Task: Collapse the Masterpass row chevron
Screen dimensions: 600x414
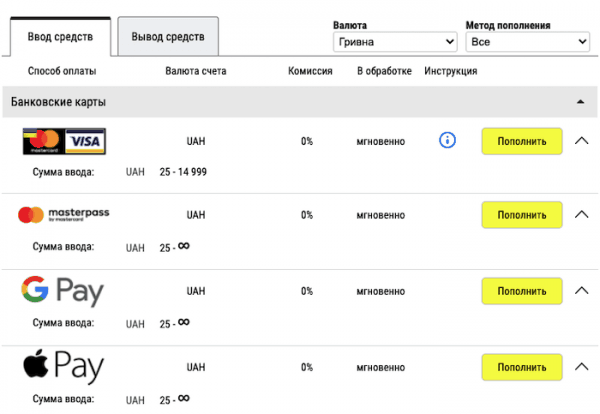Action: tap(582, 215)
